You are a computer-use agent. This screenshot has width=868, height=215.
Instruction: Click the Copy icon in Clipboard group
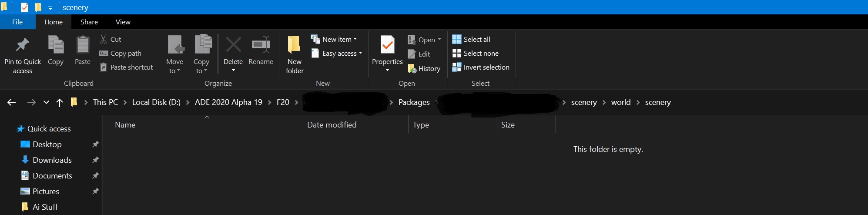tap(56, 45)
